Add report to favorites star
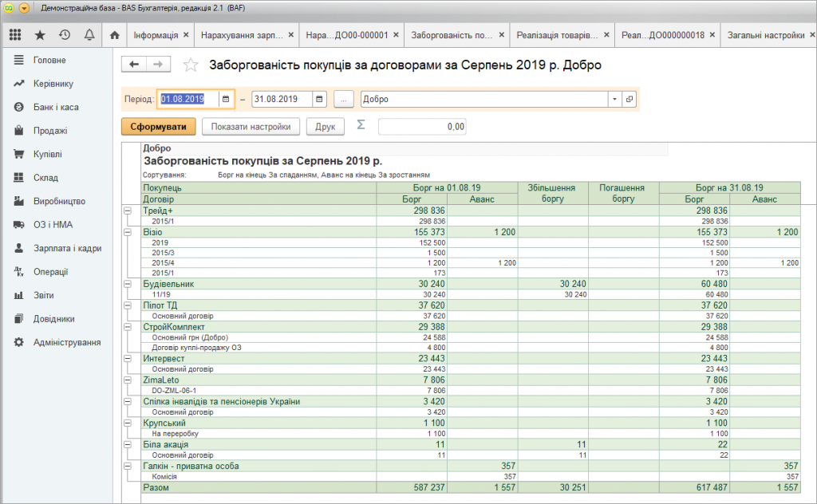The height and width of the screenshot is (504, 817). click(x=191, y=65)
